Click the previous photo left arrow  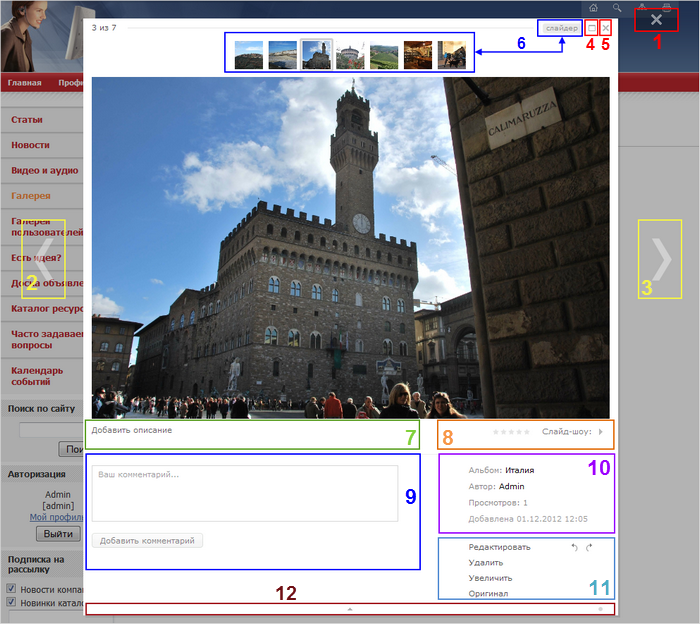(44, 259)
